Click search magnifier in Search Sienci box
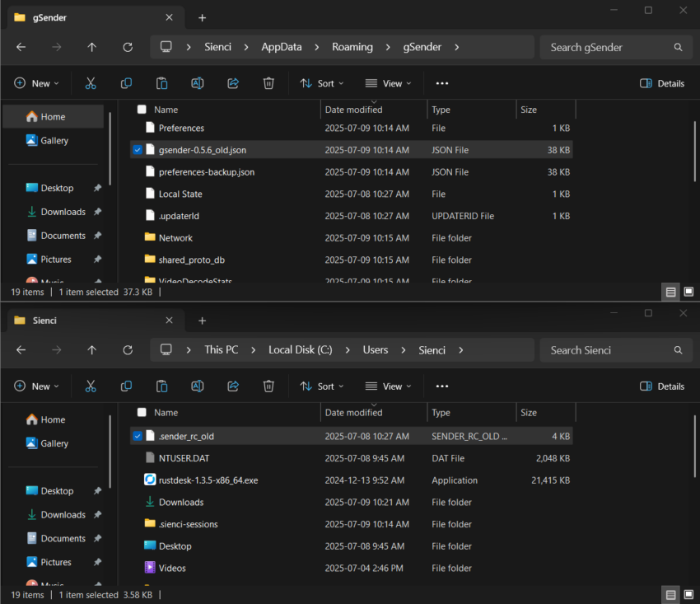700x604 pixels. [x=678, y=350]
